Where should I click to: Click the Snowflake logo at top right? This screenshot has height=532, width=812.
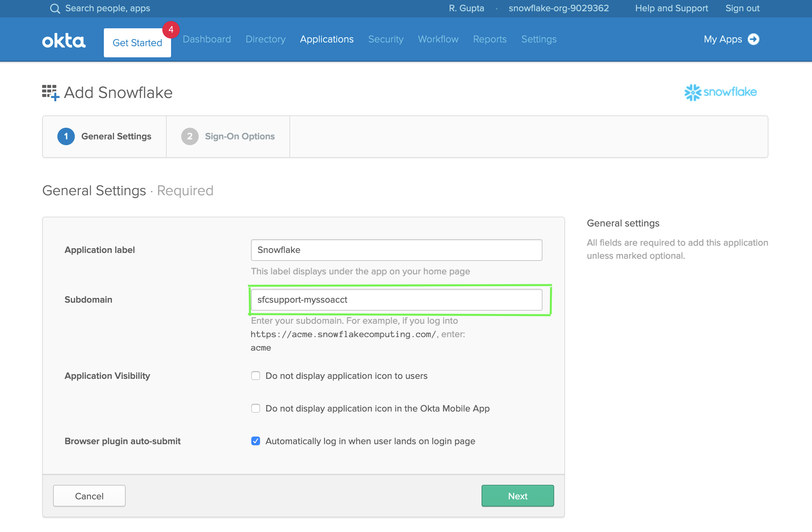coord(720,92)
